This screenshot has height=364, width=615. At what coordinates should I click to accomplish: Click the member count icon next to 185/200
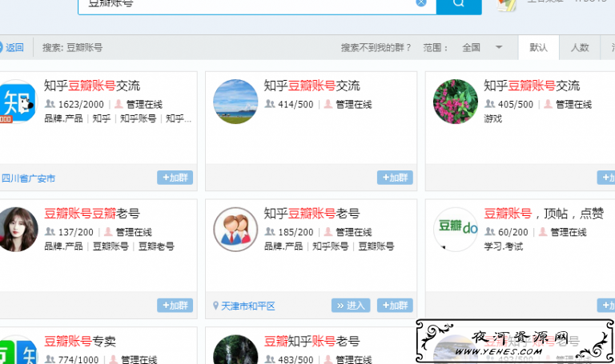point(270,231)
